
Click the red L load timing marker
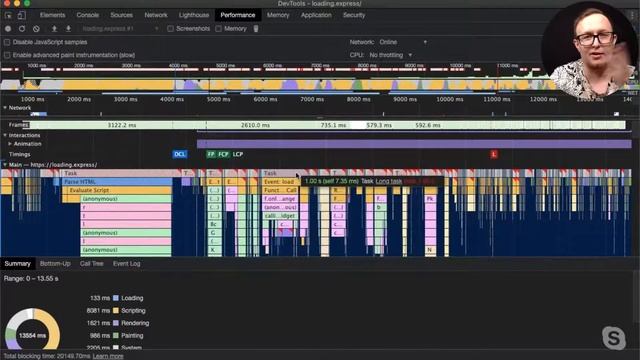tap(494, 154)
